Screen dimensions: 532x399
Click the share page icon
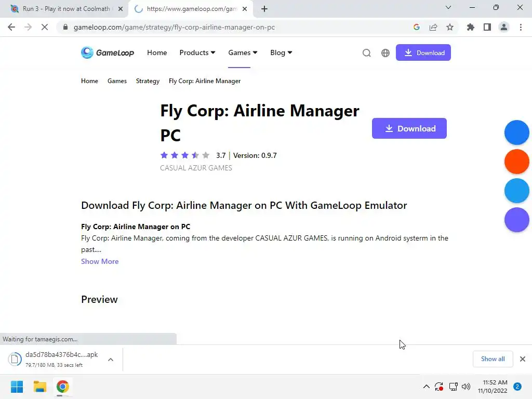pyautogui.click(x=433, y=27)
